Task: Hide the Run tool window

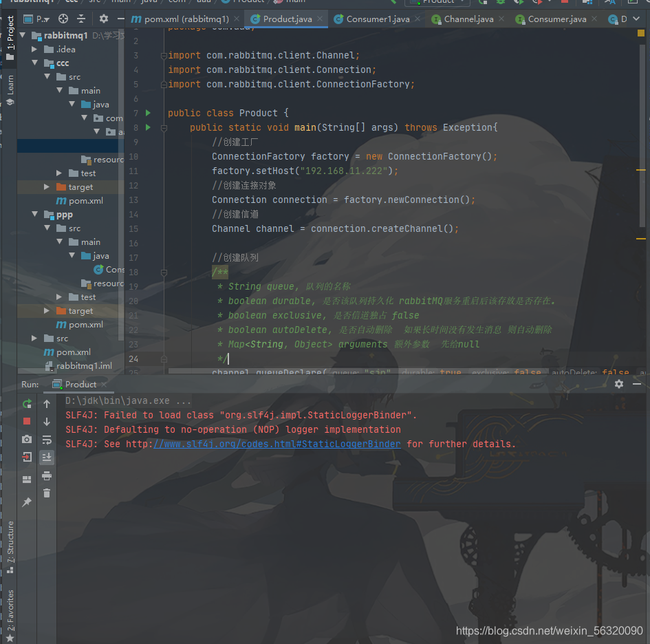Action: pos(637,384)
